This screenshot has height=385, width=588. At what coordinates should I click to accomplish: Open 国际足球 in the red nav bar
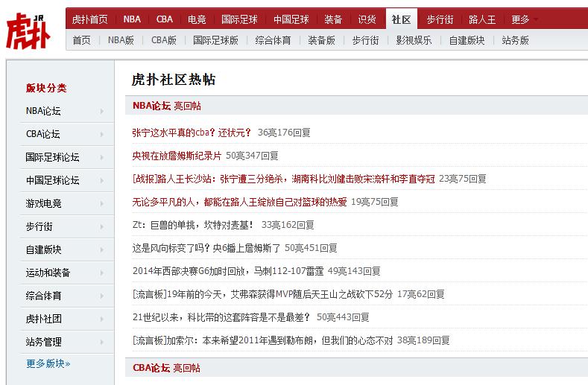tap(239, 19)
